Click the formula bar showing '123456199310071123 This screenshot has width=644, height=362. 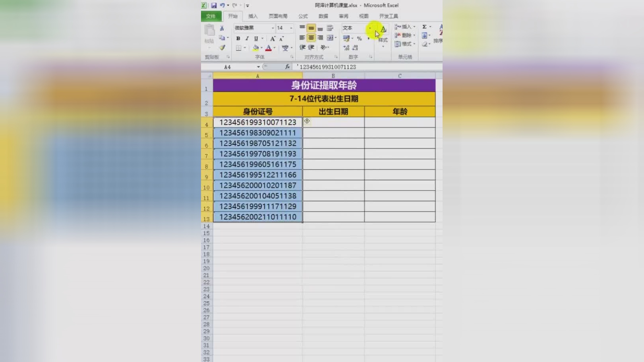(367, 67)
